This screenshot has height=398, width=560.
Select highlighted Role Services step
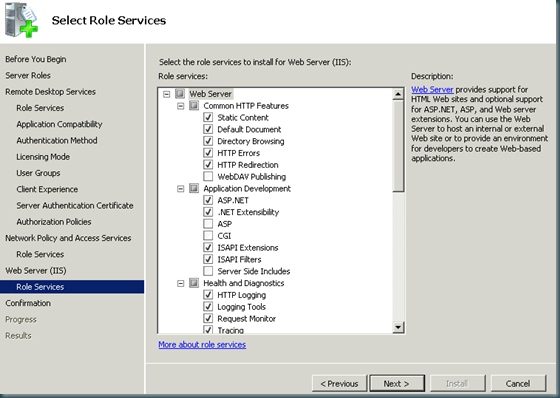72,287
